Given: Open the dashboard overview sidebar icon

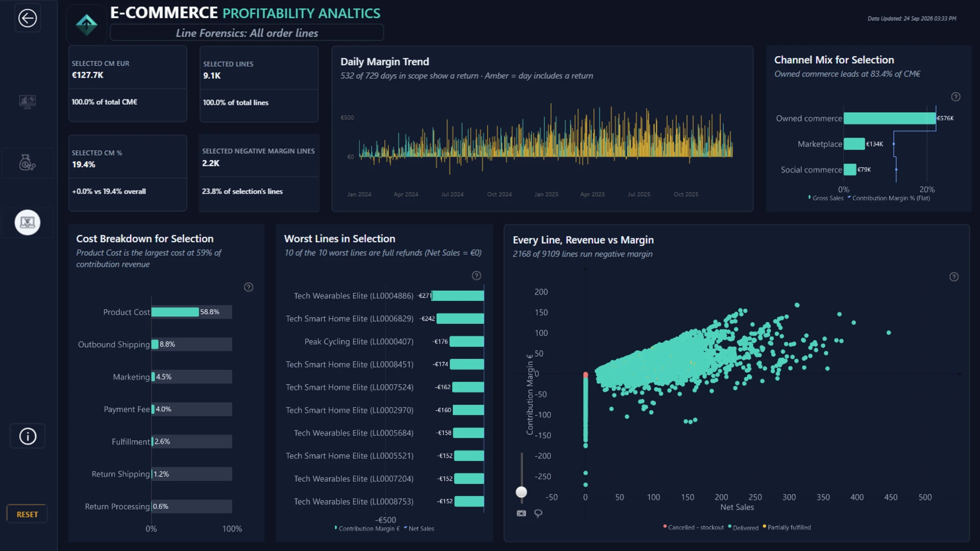Looking at the screenshot, I should pyautogui.click(x=28, y=102).
